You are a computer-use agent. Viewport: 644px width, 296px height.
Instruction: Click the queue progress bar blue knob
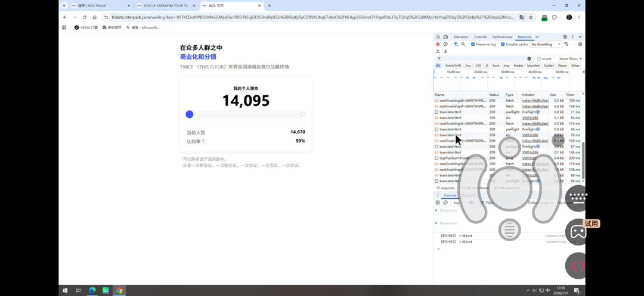coord(190,114)
